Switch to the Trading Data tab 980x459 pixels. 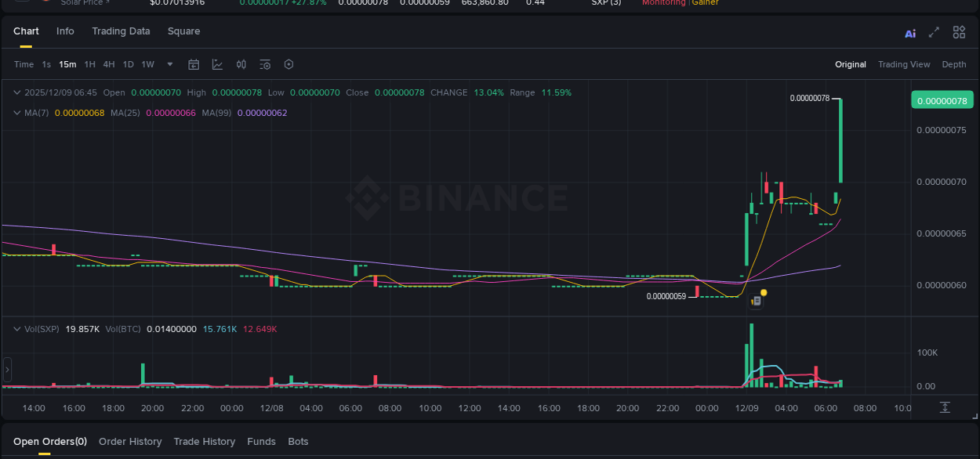pos(121,31)
